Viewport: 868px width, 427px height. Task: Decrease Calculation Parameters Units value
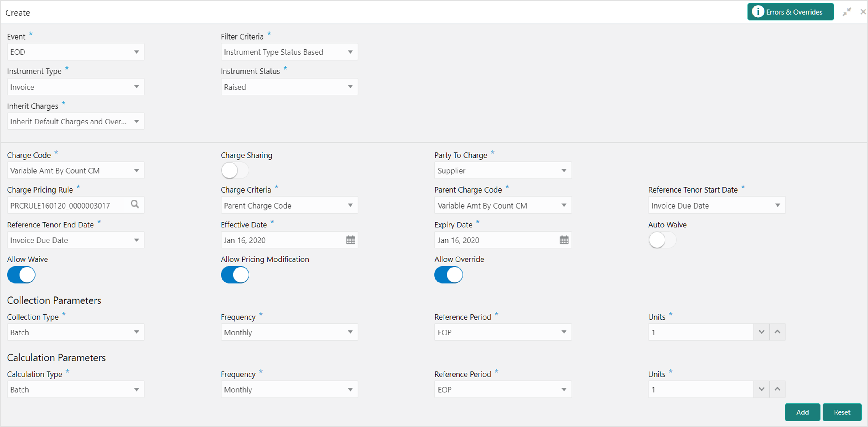[761, 389]
